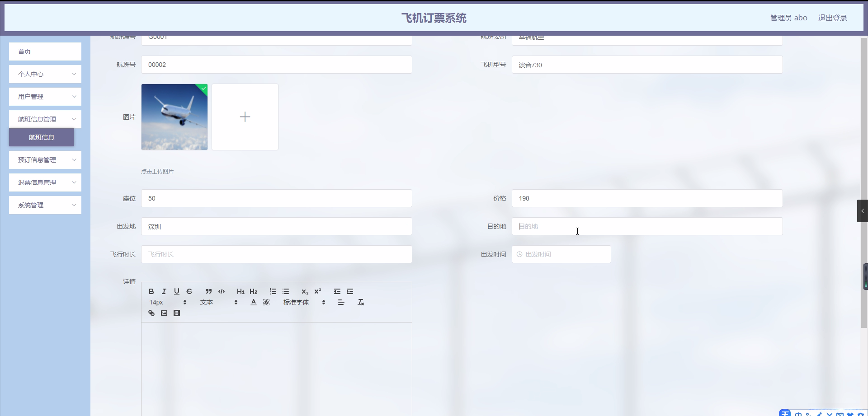Focus the 航班号 field showing 00002
The height and width of the screenshot is (416, 868).
point(277,65)
